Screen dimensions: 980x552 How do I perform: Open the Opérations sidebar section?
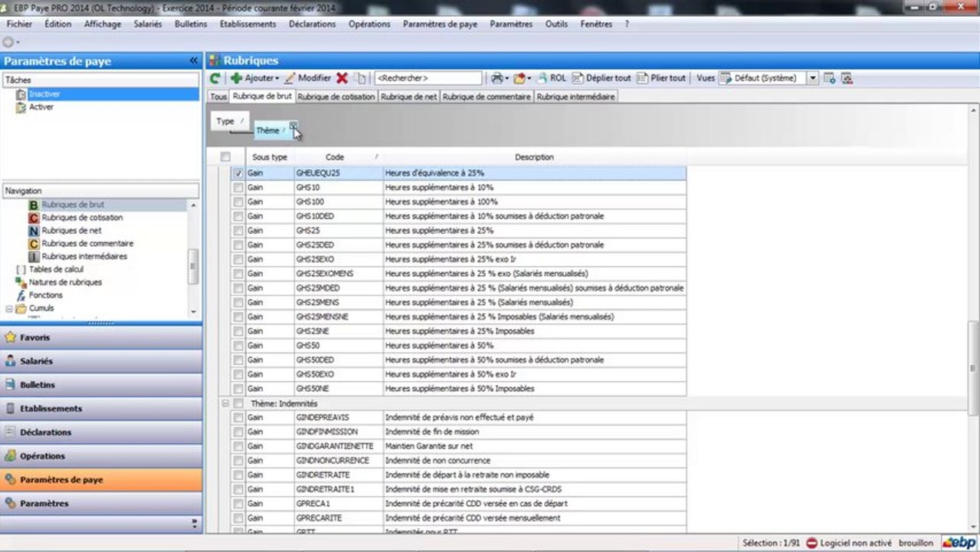(x=101, y=456)
